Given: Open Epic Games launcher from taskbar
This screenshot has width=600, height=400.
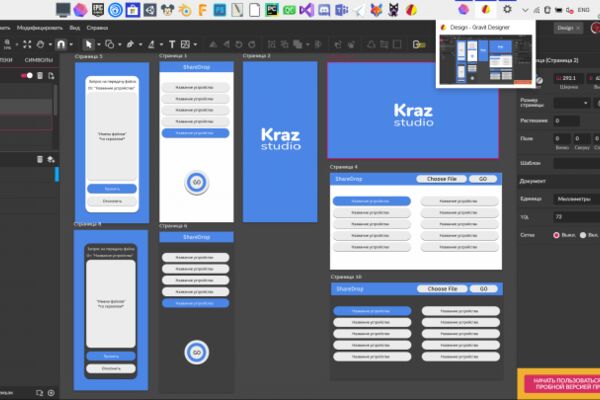Looking at the screenshot, I should (98, 10).
